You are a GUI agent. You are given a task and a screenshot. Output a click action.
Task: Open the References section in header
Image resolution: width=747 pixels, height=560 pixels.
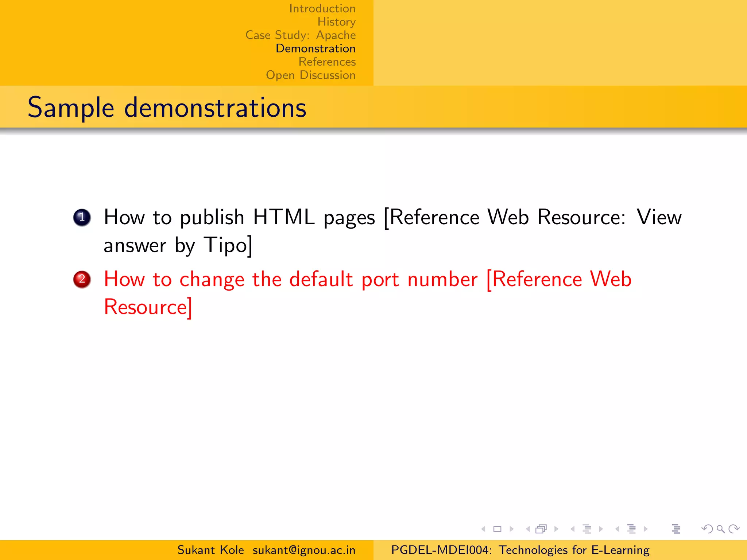tap(327, 62)
